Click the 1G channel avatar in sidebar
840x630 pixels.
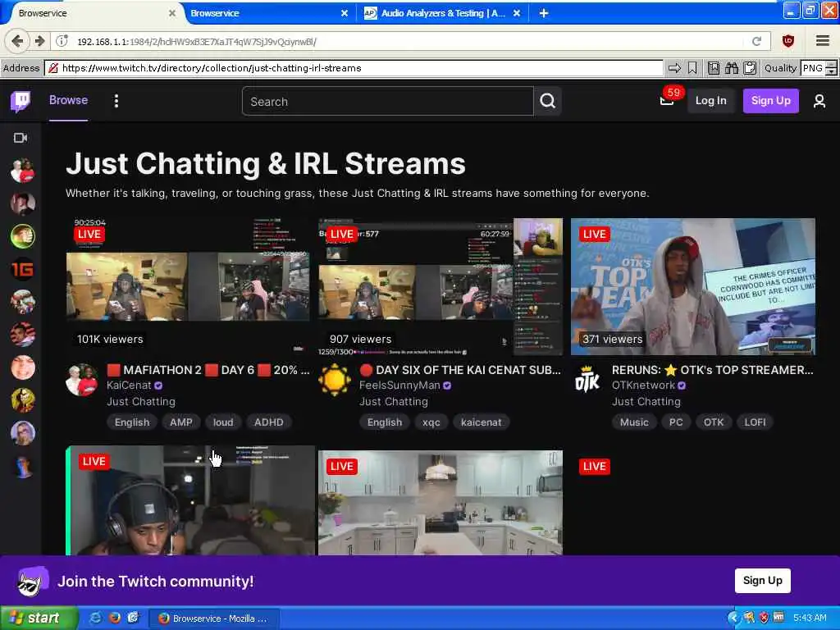22,269
